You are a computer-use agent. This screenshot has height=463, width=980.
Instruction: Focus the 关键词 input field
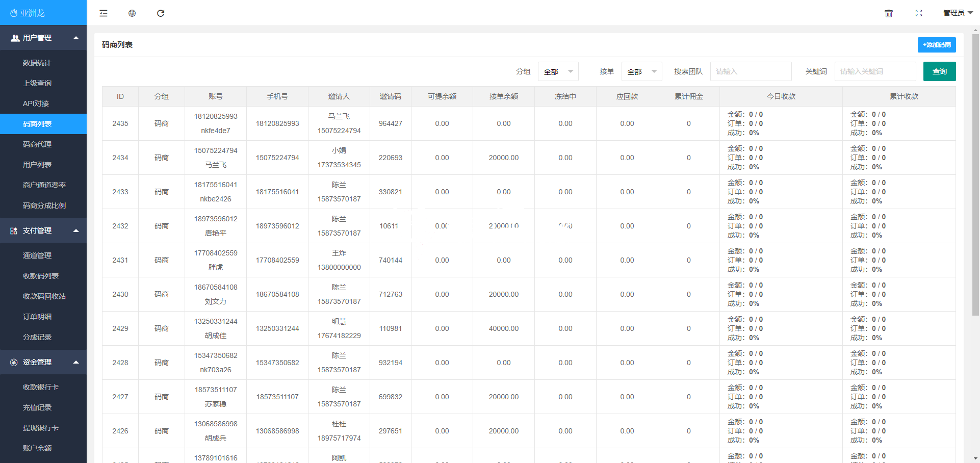(875, 71)
